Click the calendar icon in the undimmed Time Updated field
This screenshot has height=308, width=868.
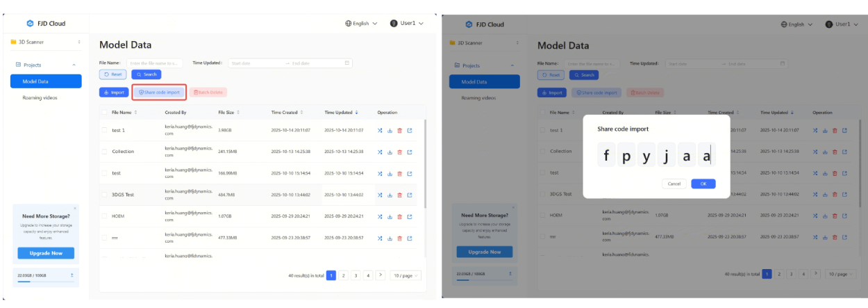coord(347,63)
